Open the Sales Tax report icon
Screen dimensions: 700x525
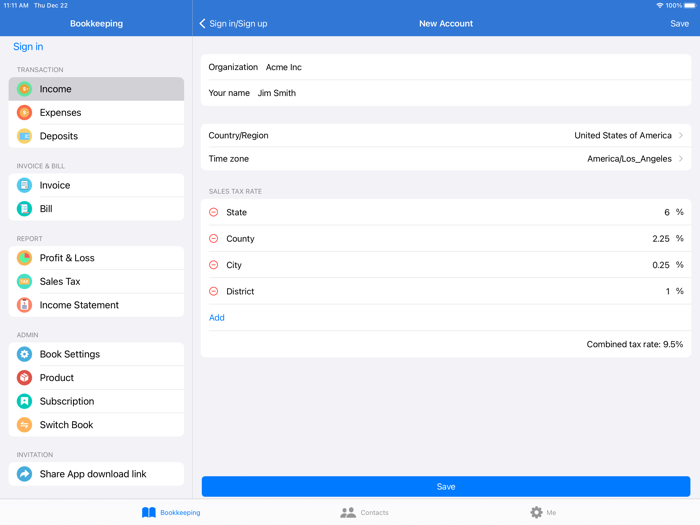(x=25, y=281)
